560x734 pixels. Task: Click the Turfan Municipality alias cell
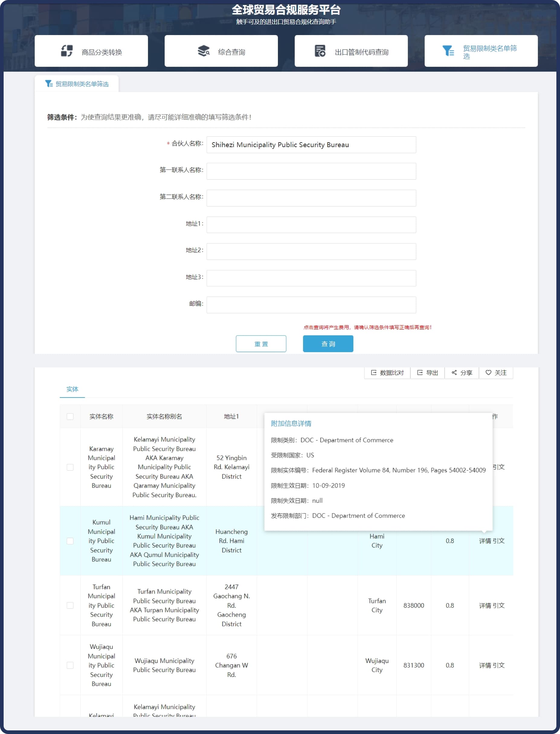pyautogui.click(x=164, y=605)
